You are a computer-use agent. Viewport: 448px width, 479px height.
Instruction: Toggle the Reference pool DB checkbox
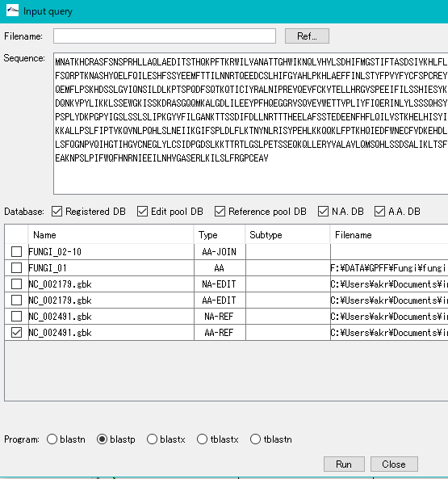(220, 212)
